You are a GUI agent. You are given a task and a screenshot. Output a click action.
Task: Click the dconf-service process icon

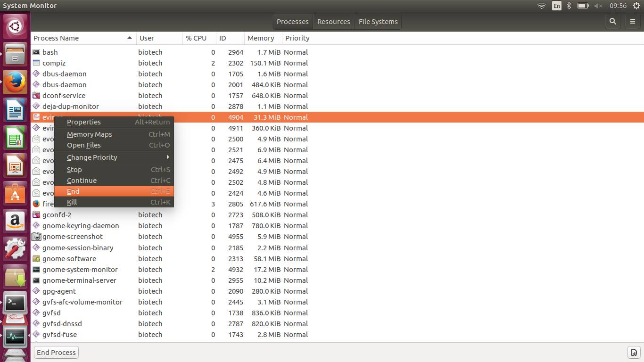pyautogui.click(x=36, y=95)
